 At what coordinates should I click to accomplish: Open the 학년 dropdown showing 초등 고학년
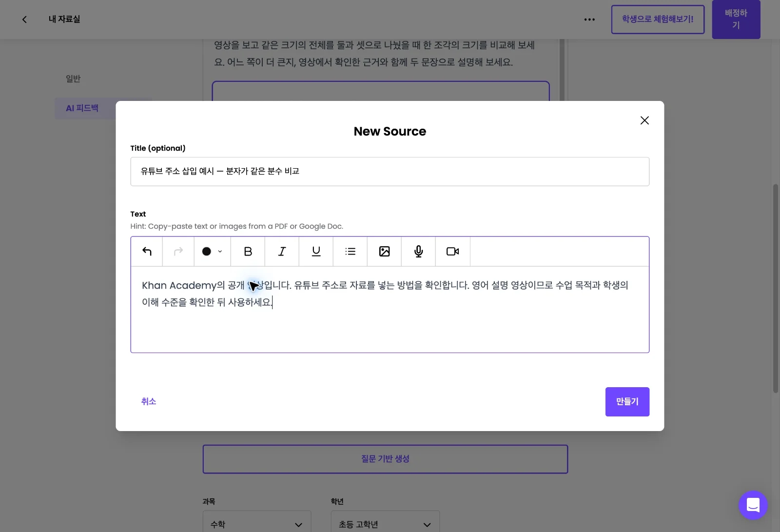pos(385,521)
